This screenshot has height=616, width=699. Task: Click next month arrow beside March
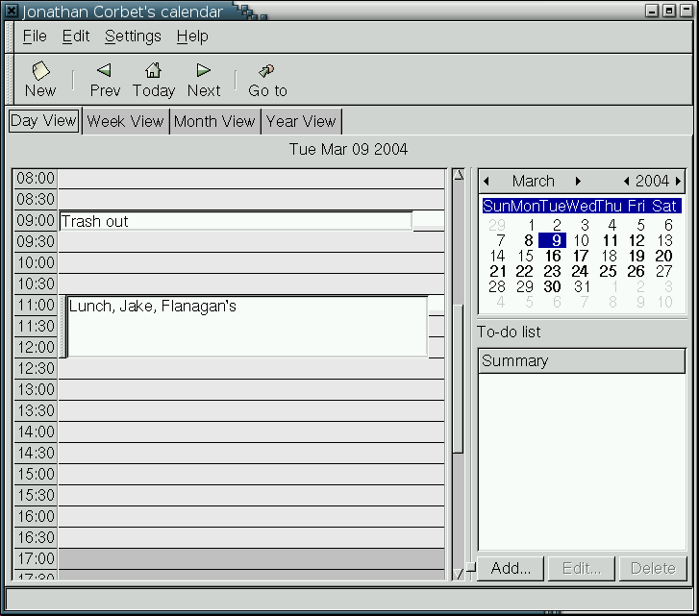point(578,181)
